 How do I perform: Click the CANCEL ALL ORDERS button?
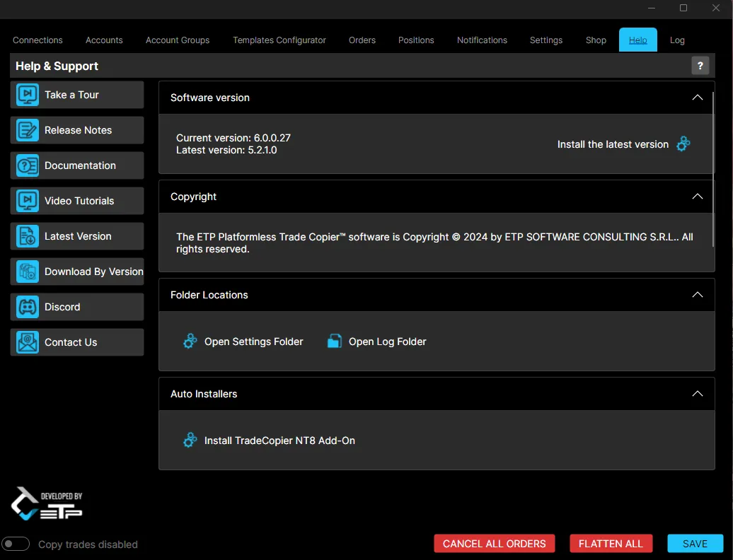click(x=494, y=544)
